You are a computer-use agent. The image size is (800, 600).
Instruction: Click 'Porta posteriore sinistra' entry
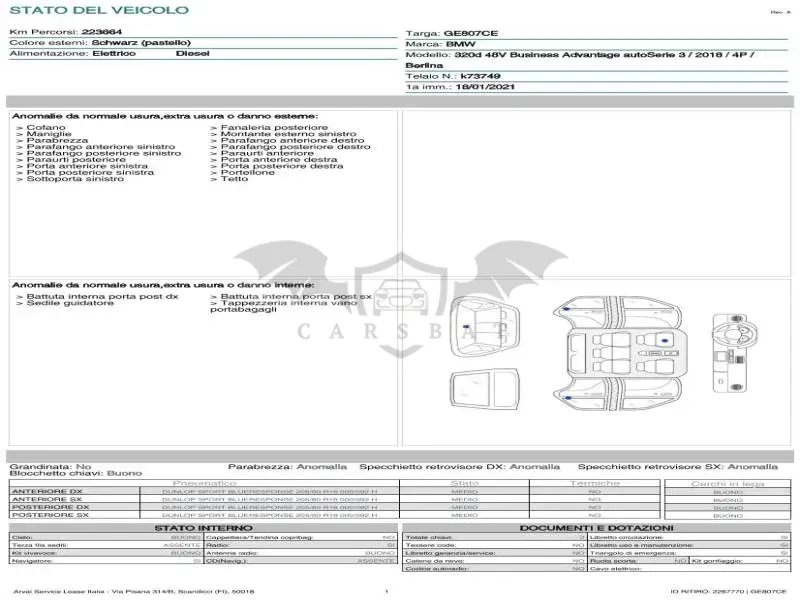pyautogui.click(x=90, y=172)
